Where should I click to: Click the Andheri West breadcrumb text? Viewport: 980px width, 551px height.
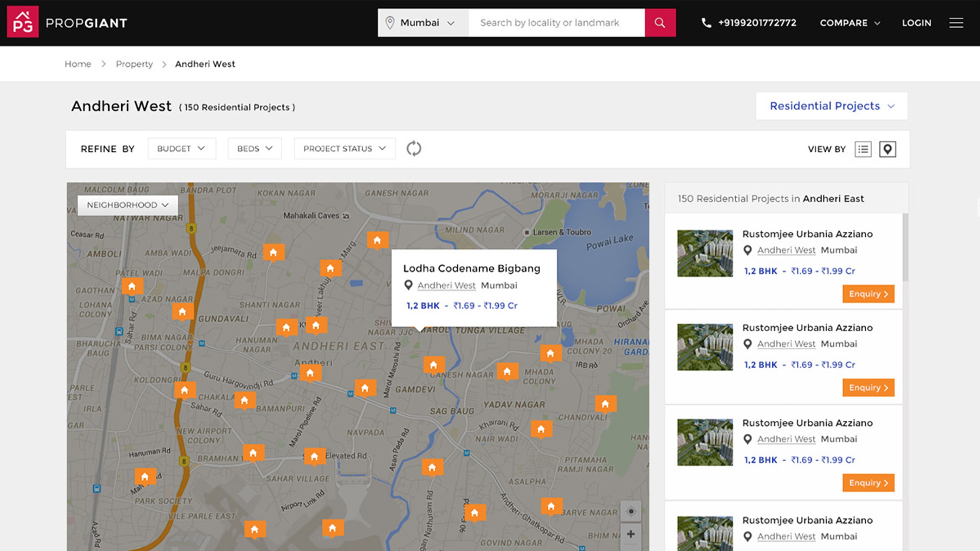coord(205,64)
